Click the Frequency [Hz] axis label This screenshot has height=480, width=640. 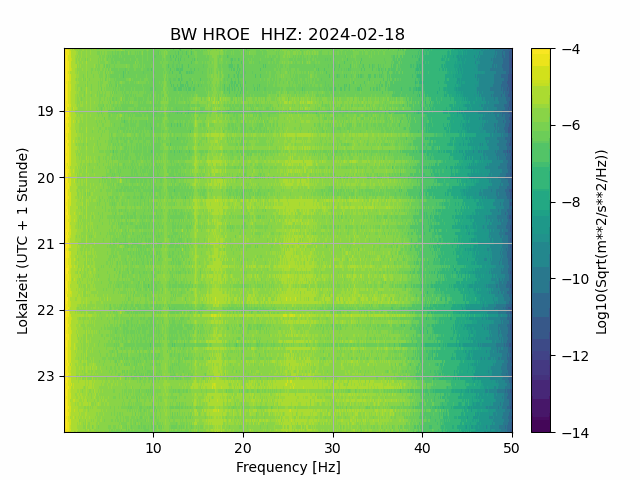[x=288, y=467]
